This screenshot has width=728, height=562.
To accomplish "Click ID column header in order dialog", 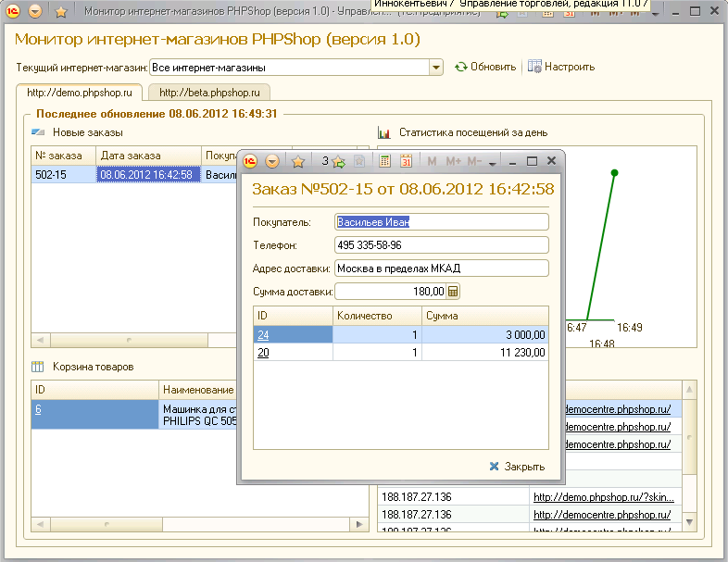I will [x=293, y=316].
